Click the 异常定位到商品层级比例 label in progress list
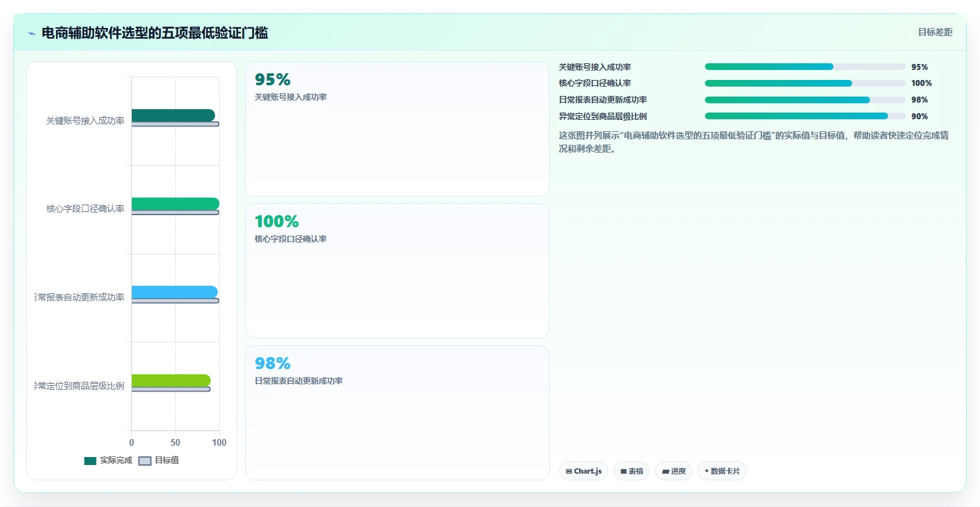This screenshot has width=980, height=507. coord(603,117)
